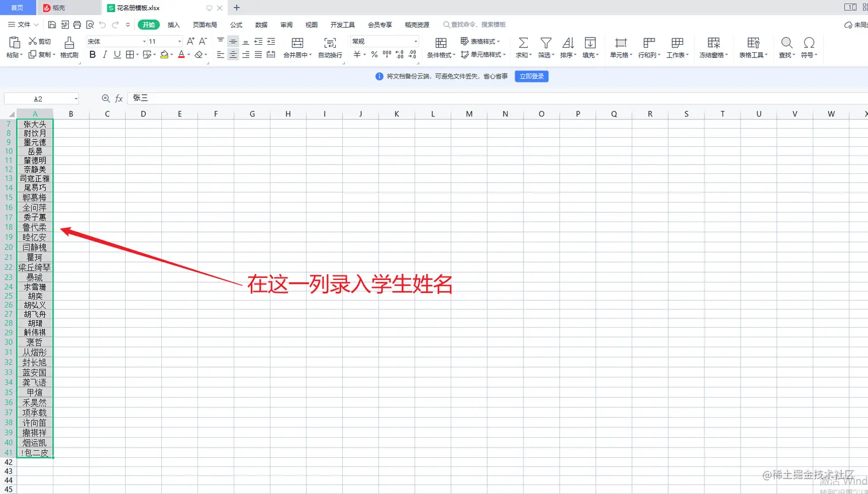The image size is (868, 494).
Task: Switch to the 页面布局 Page Layout tab
Action: pyautogui.click(x=205, y=25)
